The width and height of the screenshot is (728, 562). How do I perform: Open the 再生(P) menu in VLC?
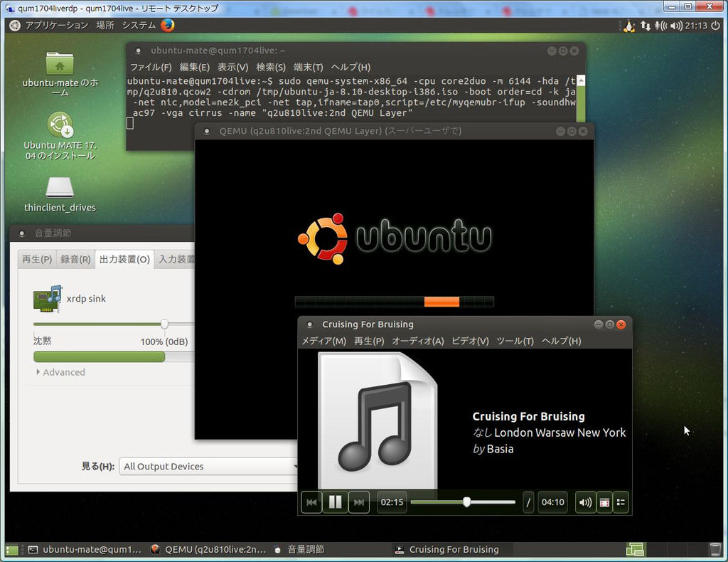pyautogui.click(x=369, y=341)
